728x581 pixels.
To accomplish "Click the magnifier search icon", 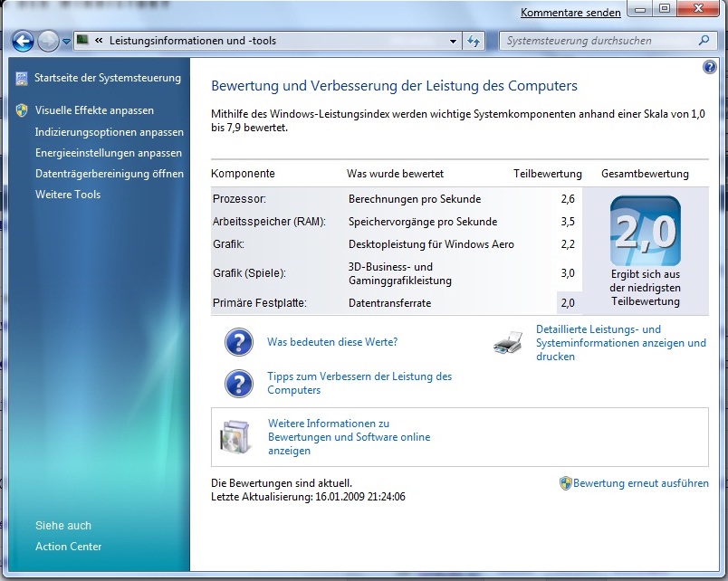I will [x=704, y=41].
